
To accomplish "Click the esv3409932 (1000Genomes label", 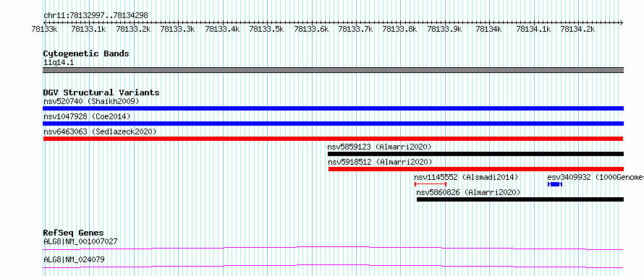I will click(596, 177).
